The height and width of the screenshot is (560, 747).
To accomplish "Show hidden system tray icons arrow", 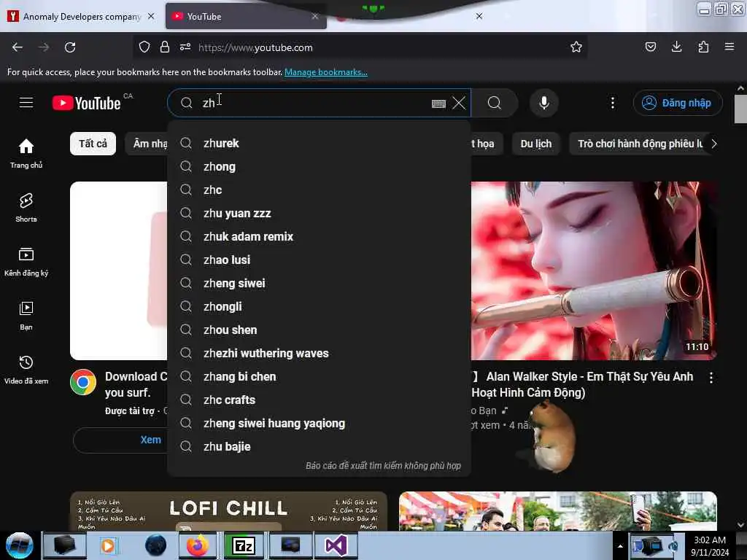I will tap(620, 546).
